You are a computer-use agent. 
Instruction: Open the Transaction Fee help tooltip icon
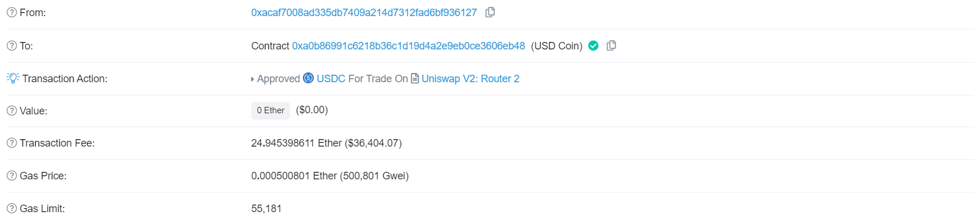click(12, 143)
